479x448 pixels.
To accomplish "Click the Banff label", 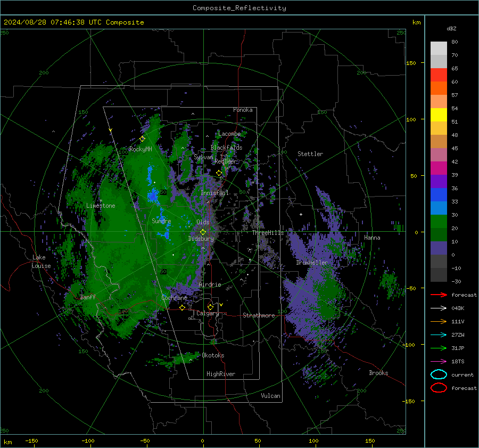I will pyautogui.click(x=88, y=297).
